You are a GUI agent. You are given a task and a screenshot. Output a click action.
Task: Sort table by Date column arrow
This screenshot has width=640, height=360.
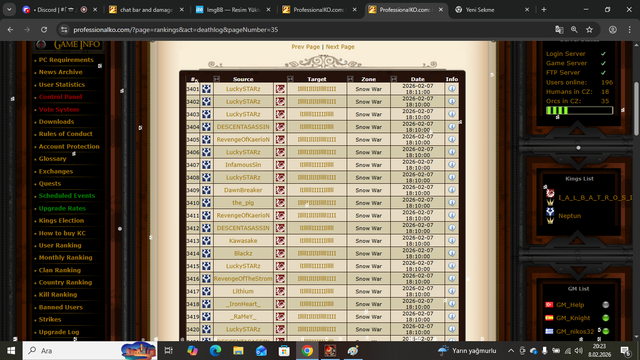(x=393, y=79)
